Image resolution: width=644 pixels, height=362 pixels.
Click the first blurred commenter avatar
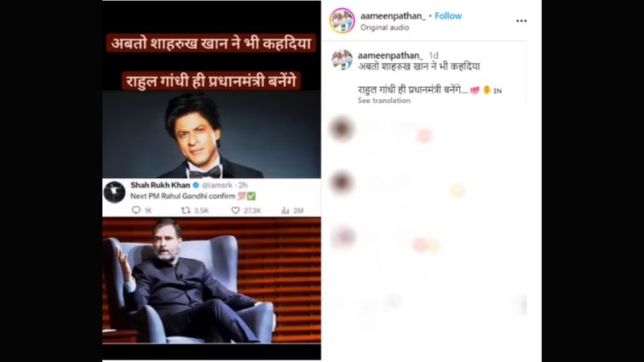(x=341, y=129)
